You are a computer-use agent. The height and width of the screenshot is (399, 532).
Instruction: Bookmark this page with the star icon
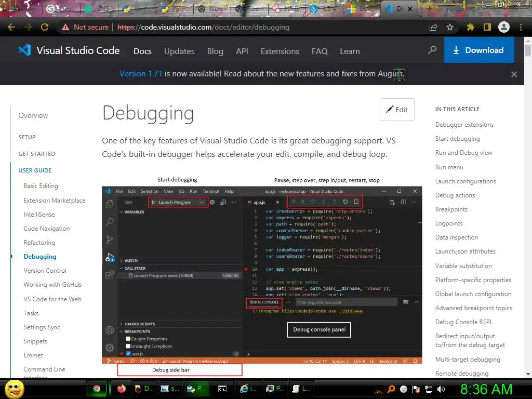coord(450,27)
